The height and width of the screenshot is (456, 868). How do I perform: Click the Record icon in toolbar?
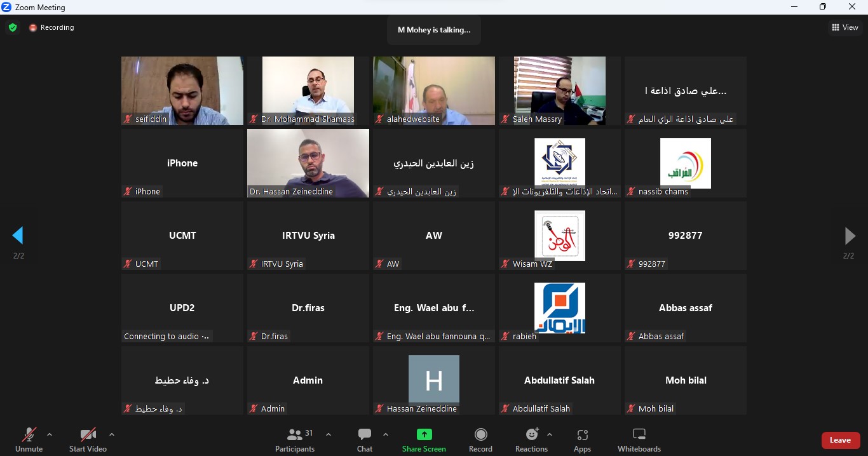tap(480, 435)
